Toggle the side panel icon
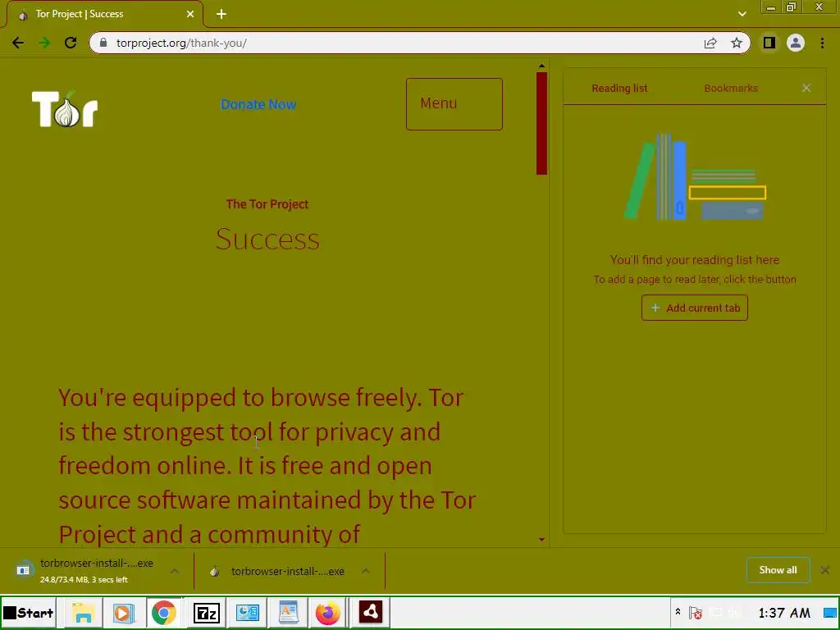The width and height of the screenshot is (840, 630). coord(769,43)
